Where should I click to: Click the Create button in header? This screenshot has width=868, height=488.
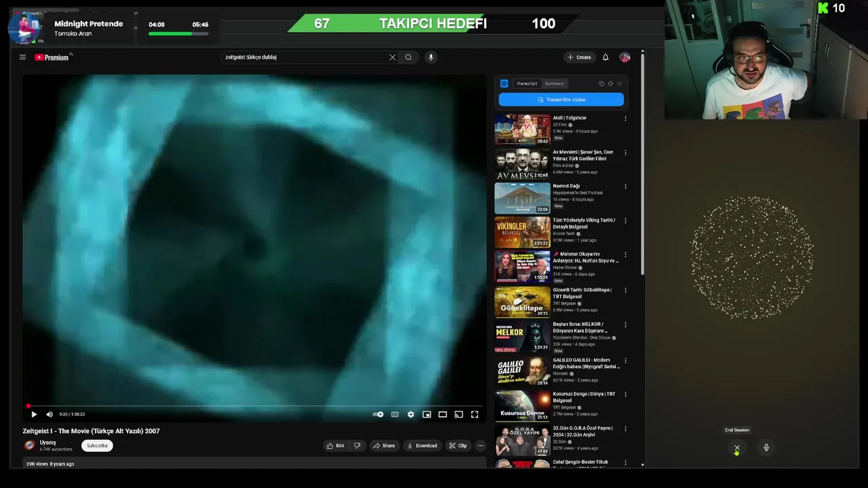(x=579, y=57)
